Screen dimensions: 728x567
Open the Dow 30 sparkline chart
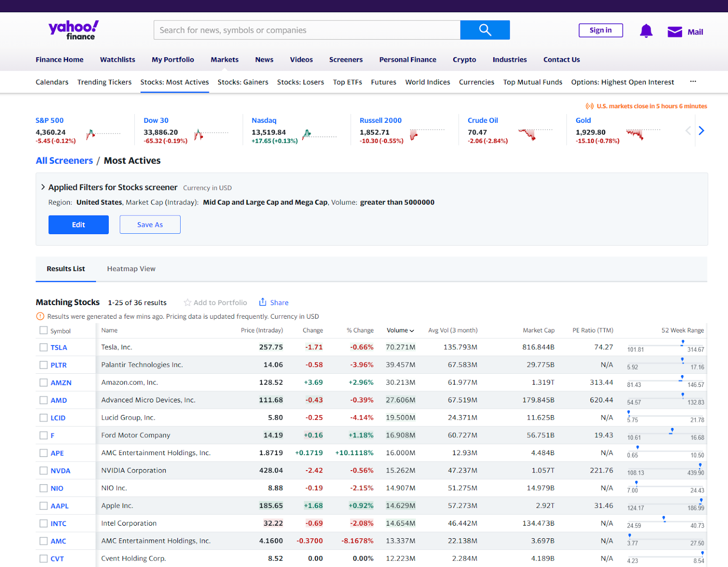tap(211, 134)
